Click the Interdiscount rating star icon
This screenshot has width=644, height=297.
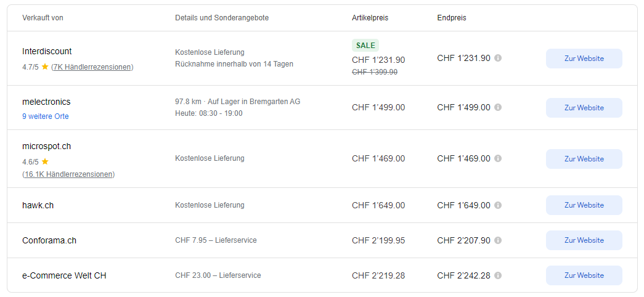tap(45, 67)
